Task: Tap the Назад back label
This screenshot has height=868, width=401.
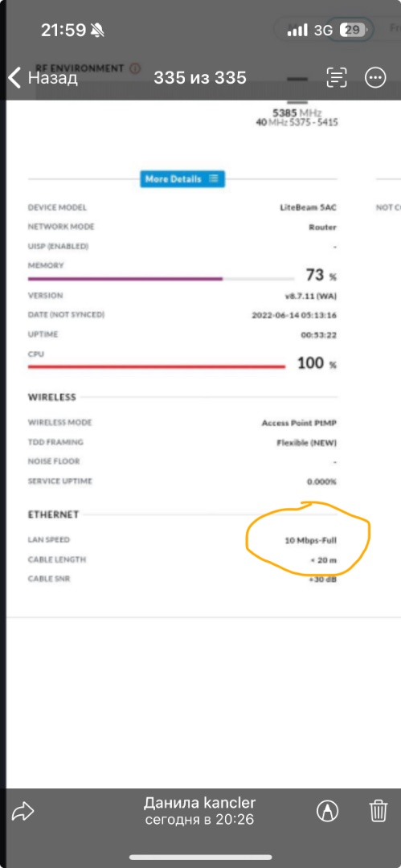Action: [52, 78]
